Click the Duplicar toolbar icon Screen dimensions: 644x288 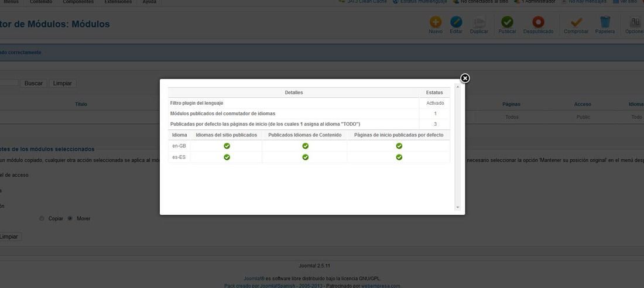pos(479,22)
